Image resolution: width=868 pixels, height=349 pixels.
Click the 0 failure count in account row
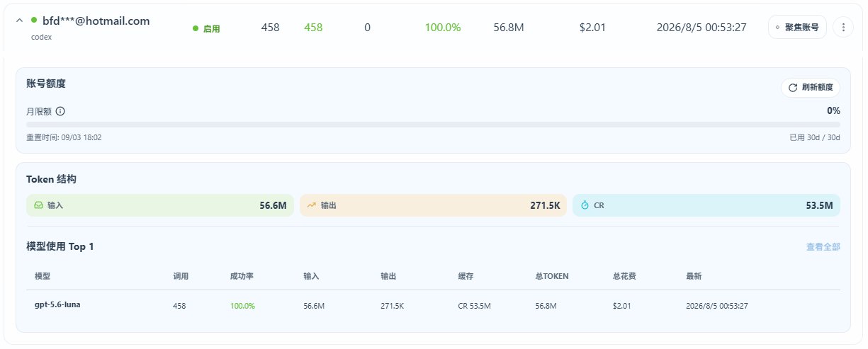pyautogui.click(x=367, y=28)
